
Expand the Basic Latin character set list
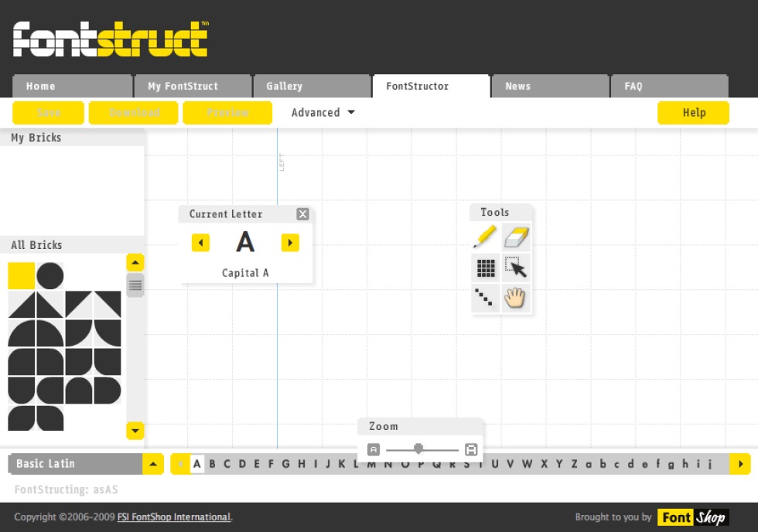tap(152, 463)
